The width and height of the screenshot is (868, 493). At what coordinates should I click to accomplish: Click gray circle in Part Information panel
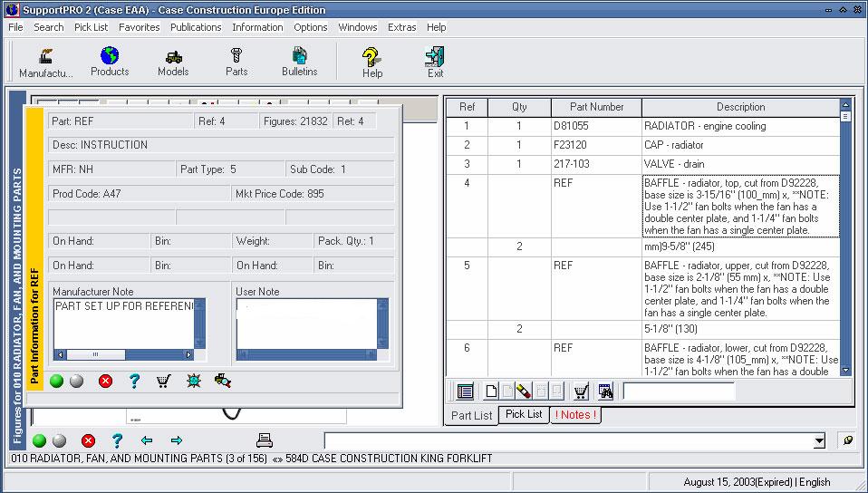pyautogui.click(x=77, y=382)
